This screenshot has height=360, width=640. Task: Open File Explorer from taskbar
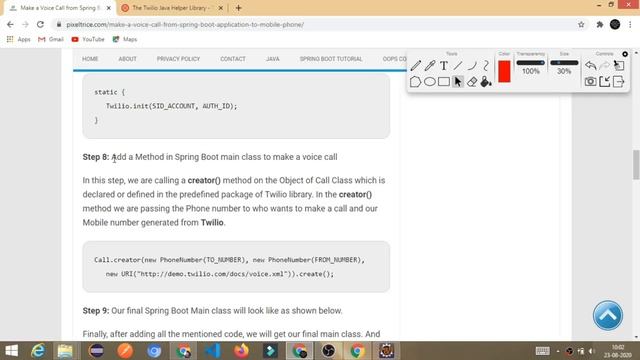pyautogui.click(x=65, y=351)
